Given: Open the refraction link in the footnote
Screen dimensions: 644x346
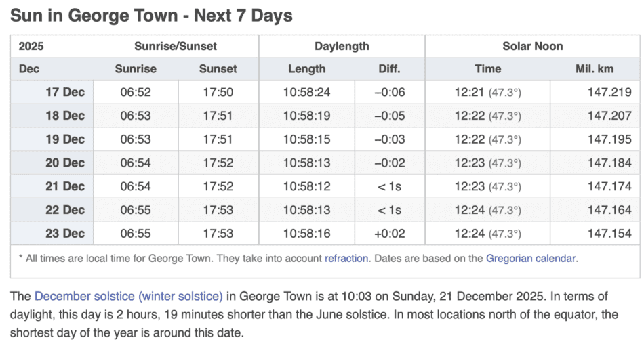Looking at the screenshot, I should 346,258.
